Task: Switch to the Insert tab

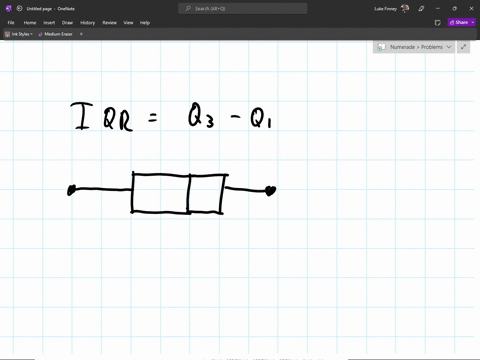Action: (49, 23)
